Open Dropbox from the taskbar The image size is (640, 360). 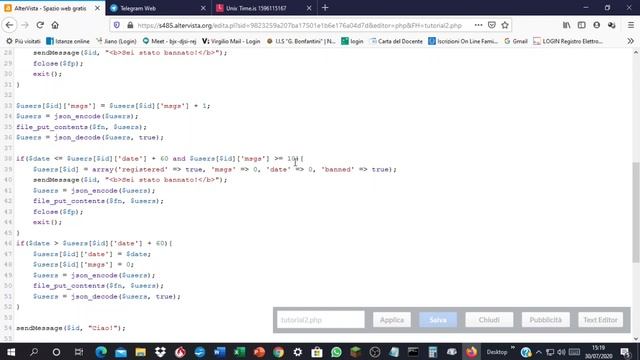pos(160,352)
